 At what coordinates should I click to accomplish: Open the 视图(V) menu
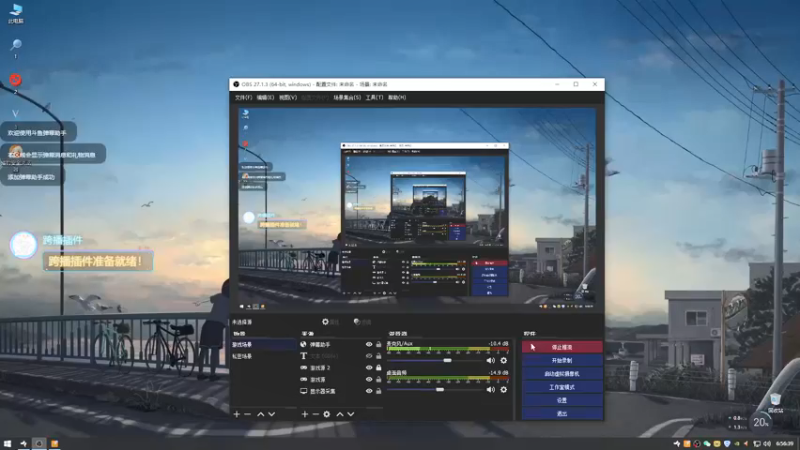[x=288, y=97]
